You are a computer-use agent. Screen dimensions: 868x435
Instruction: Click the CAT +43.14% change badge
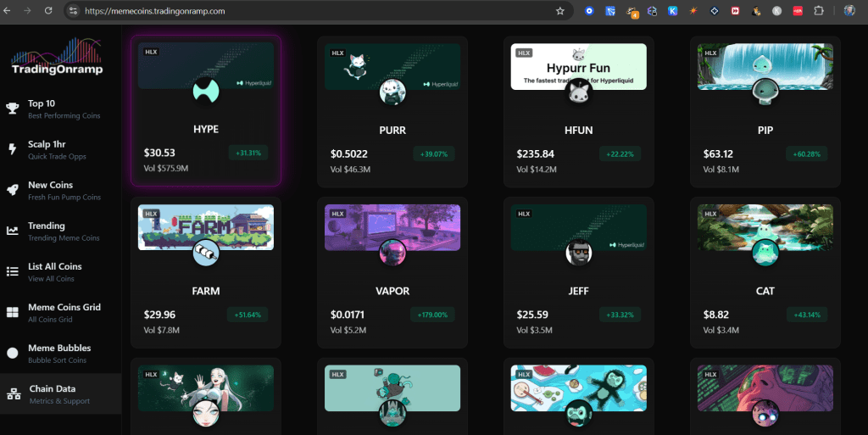pyautogui.click(x=807, y=315)
